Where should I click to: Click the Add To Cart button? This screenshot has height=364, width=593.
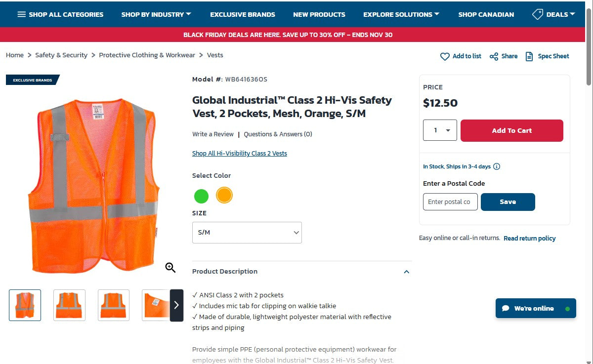511,130
